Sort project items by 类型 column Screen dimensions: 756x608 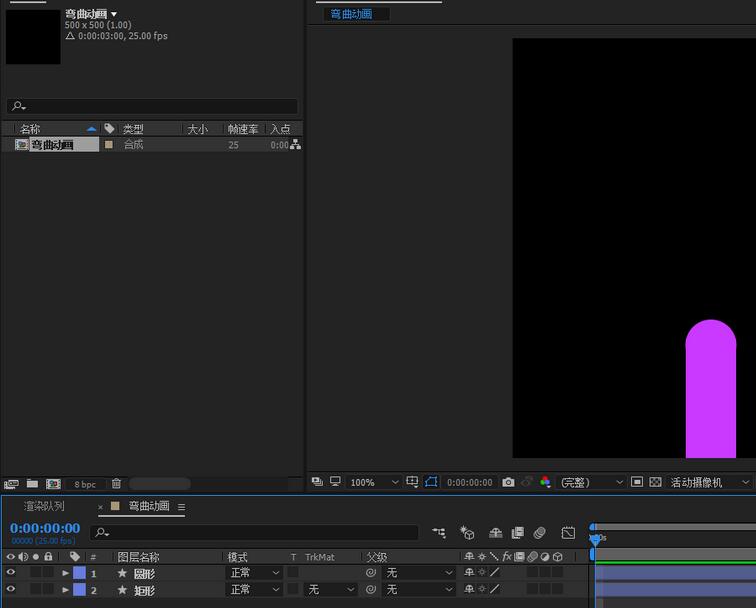[x=133, y=129]
